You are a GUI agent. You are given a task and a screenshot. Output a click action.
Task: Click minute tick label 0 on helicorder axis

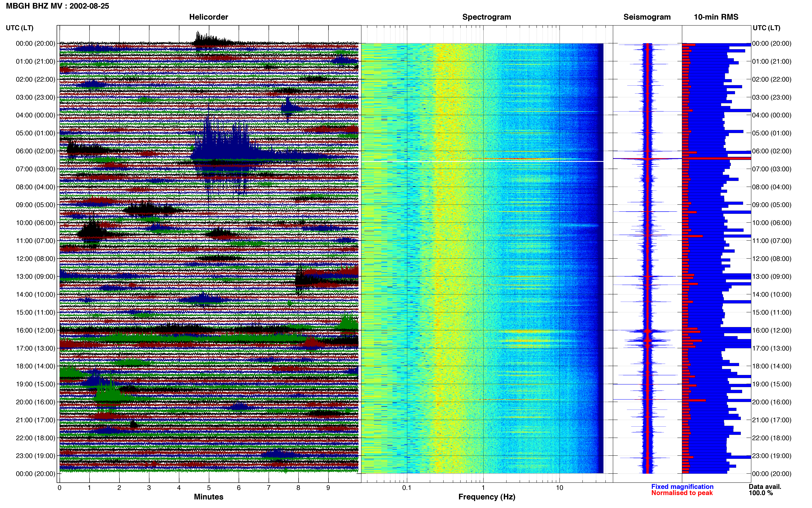59,487
